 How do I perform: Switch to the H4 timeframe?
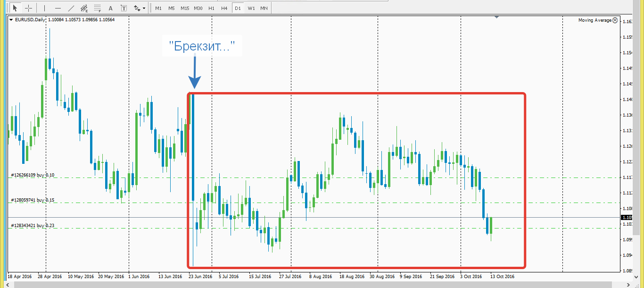tap(224, 8)
